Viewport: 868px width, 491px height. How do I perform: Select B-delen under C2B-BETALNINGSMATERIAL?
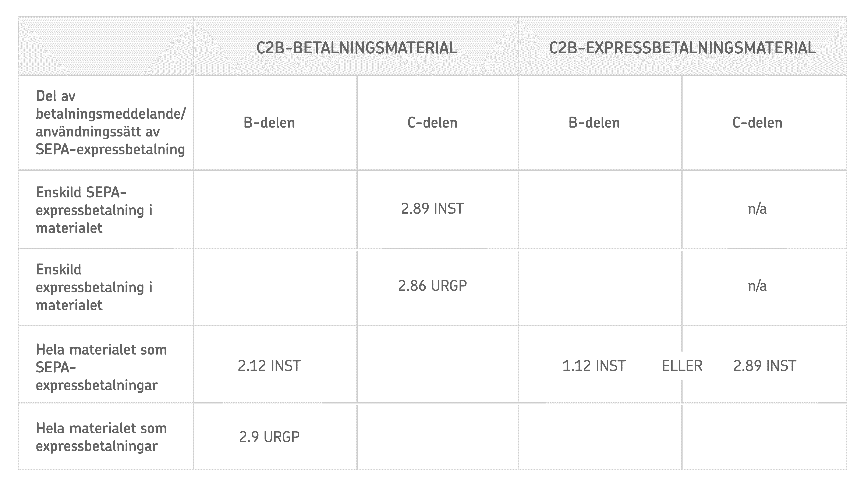click(269, 123)
